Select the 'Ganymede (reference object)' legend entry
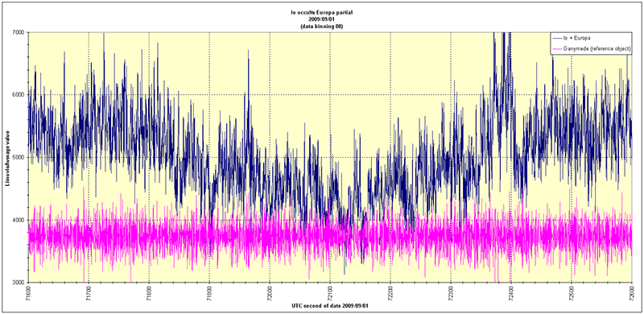The image size is (644, 314). point(597,49)
